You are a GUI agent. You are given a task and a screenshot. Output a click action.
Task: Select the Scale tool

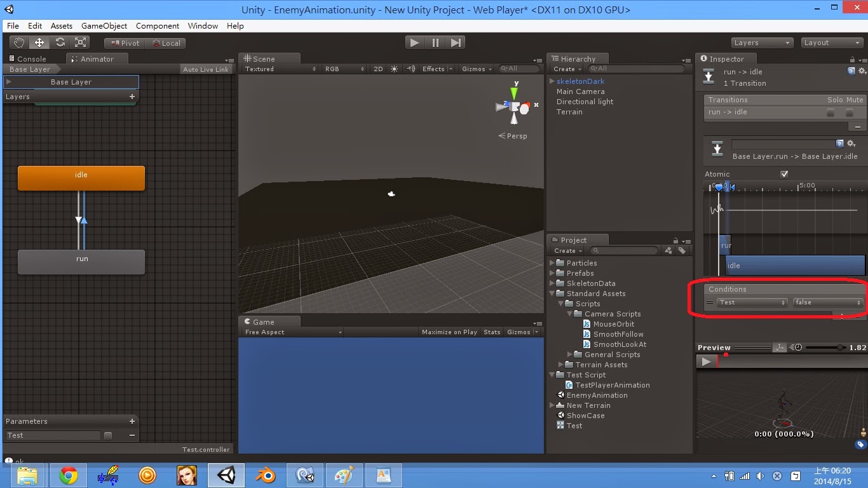click(x=80, y=42)
